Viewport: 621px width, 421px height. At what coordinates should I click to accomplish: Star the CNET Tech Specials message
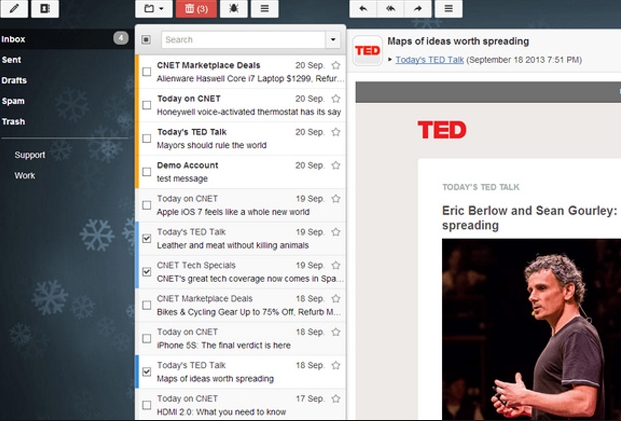tap(336, 265)
